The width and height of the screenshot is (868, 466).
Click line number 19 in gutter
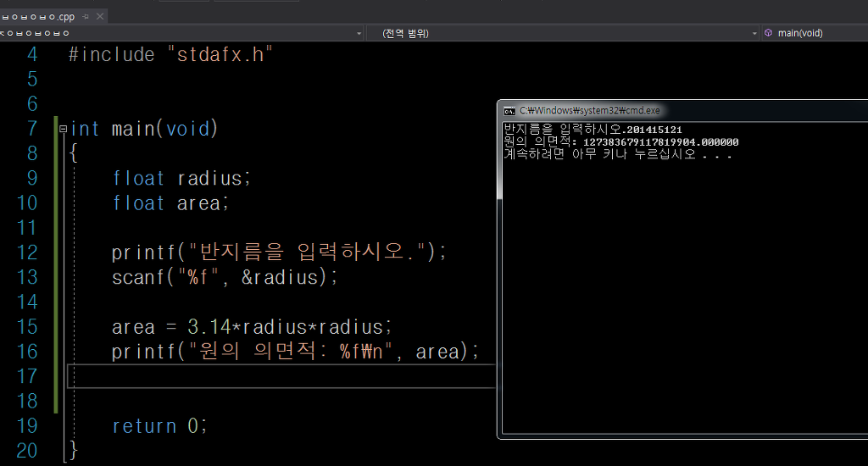[27, 425]
